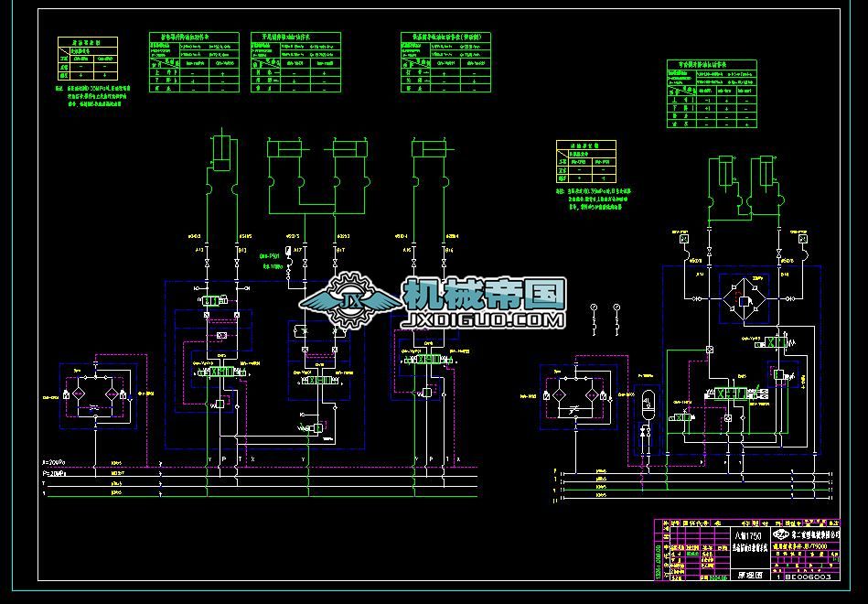
Task: Click the duplex filter symbol on far left
Action: click(94, 394)
